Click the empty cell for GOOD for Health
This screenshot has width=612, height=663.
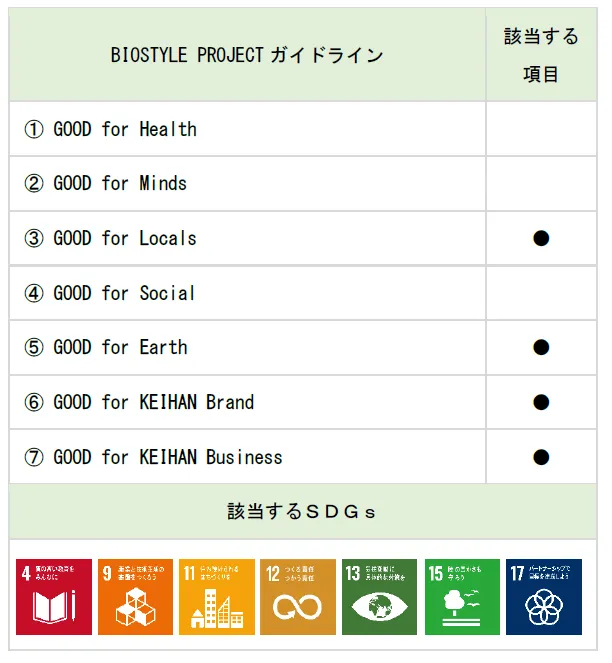point(541,129)
